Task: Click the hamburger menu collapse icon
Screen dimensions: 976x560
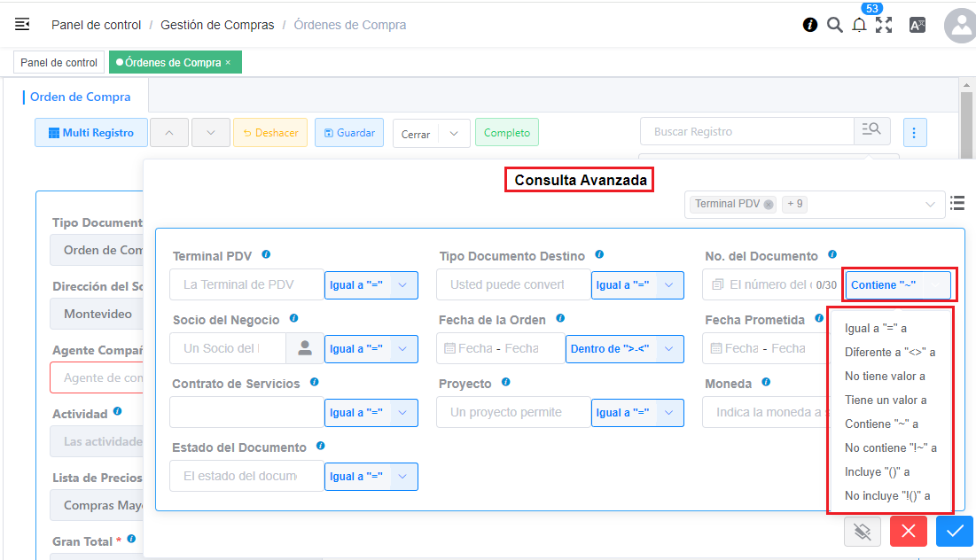Action: click(22, 25)
